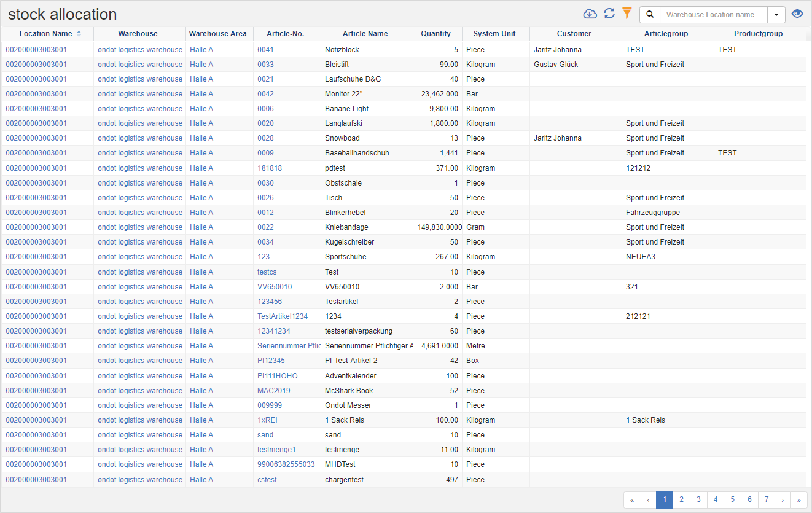Sort by the Quantity column header
The image size is (812, 513).
(x=435, y=34)
